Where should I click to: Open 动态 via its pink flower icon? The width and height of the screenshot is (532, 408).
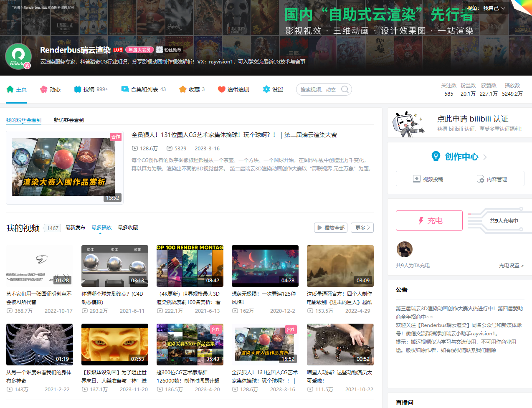coord(43,89)
